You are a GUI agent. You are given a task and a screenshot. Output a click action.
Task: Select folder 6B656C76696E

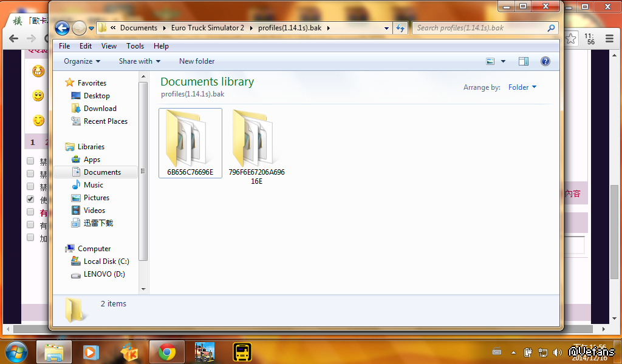[190, 143]
